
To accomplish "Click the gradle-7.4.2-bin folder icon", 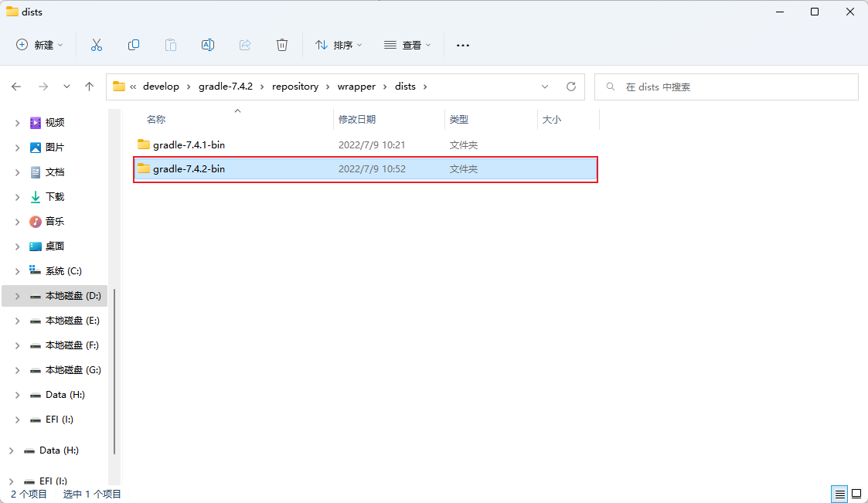I will click(143, 168).
